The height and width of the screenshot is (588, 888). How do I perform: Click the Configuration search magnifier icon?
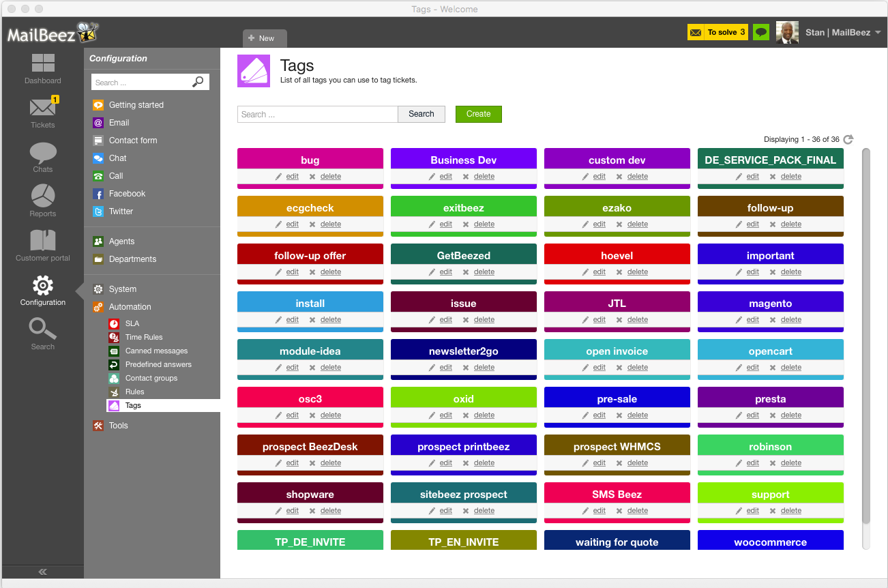click(198, 82)
